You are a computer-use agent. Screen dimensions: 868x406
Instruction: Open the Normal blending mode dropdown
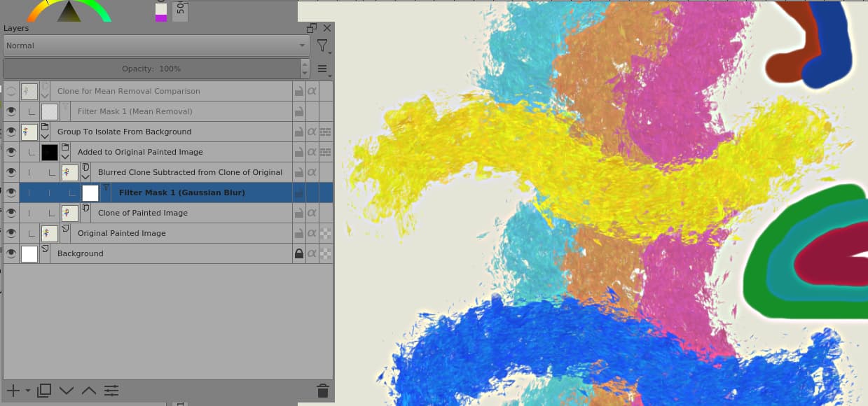(x=157, y=45)
